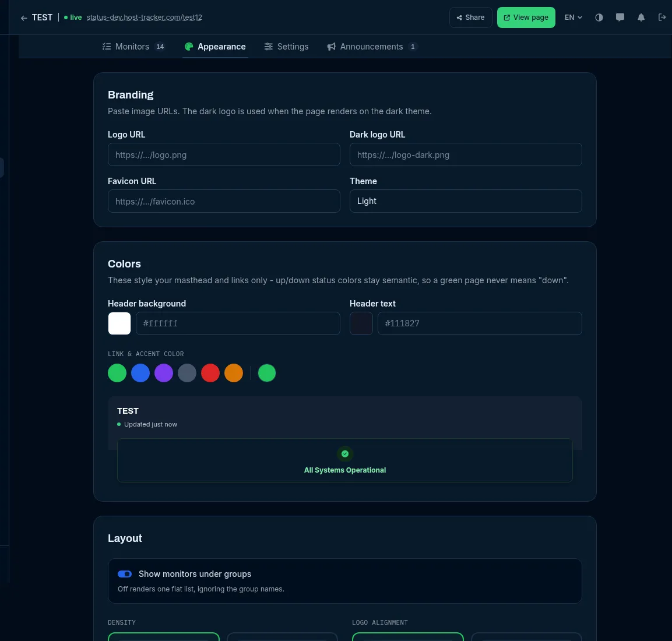
Task: Click All Systems Operational in preview
Action: pos(344,470)
